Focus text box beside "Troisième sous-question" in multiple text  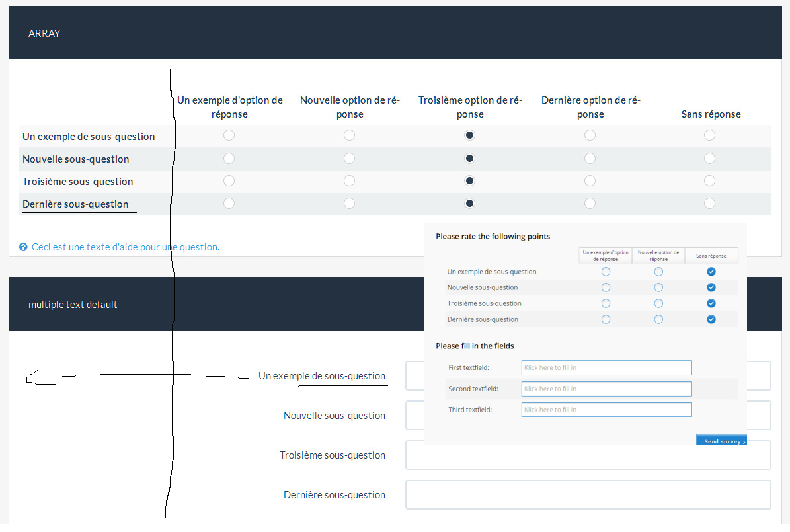588,455
